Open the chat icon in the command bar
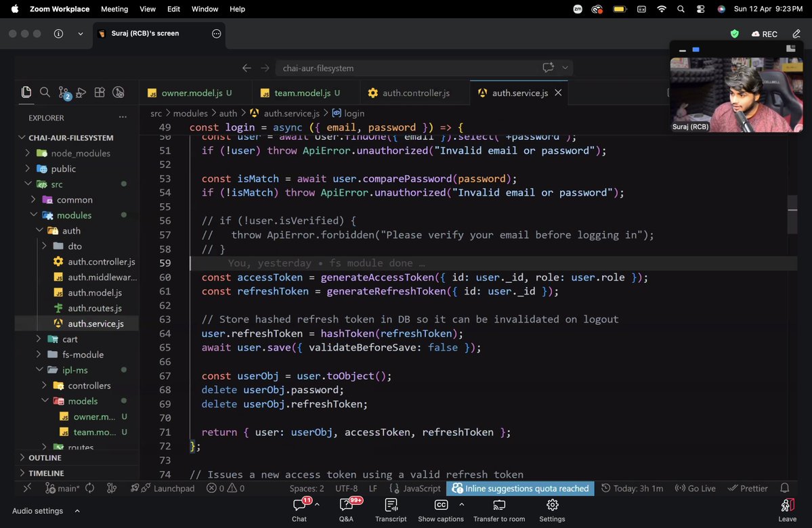 [x=548, y=67]
